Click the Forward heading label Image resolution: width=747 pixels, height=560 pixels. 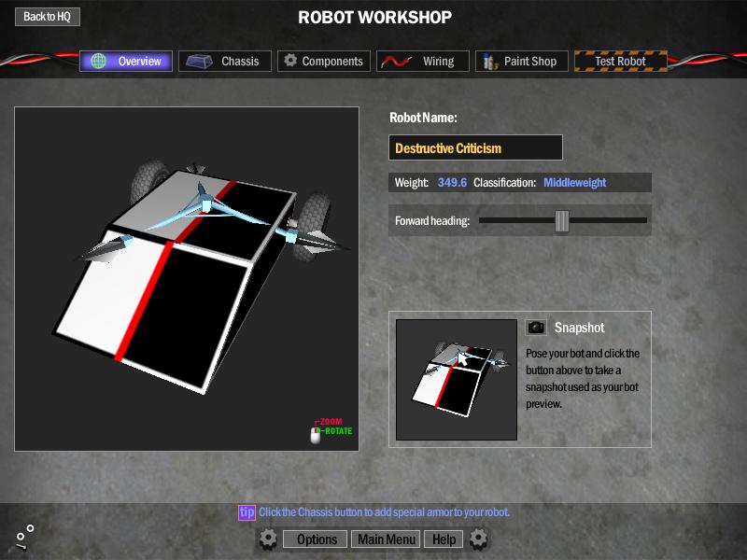tap(432, 221)
